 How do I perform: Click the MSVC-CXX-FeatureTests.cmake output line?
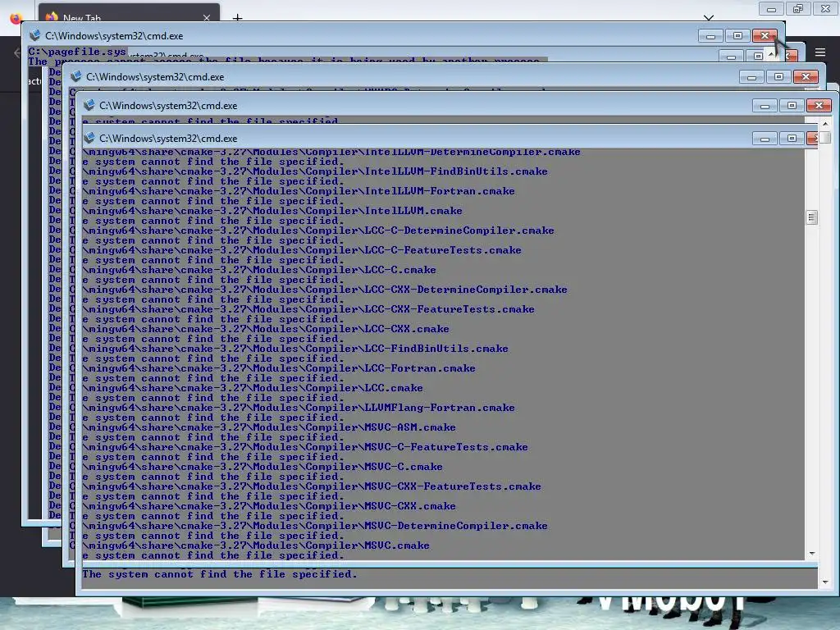tap(312, 486)
